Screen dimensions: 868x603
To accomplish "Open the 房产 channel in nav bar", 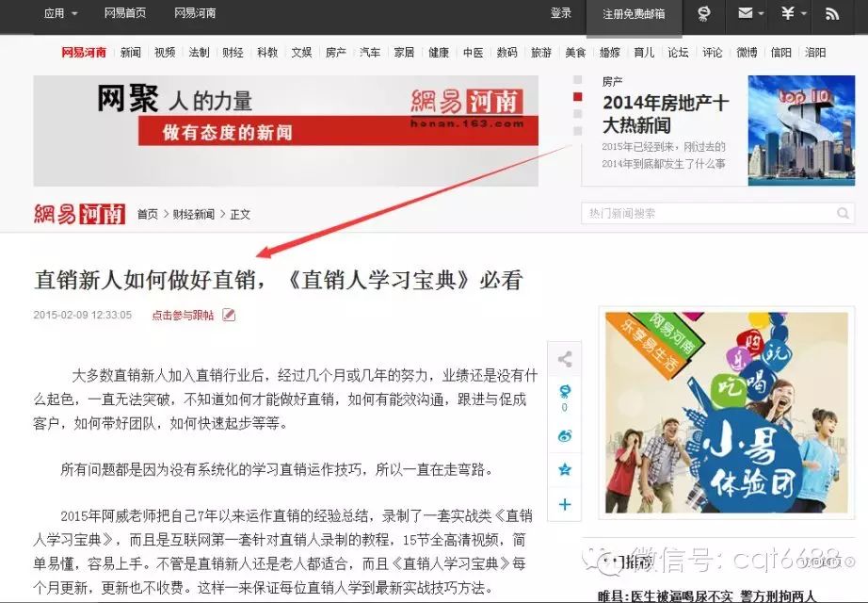I will pyautogui.click(x=336, y=53).
